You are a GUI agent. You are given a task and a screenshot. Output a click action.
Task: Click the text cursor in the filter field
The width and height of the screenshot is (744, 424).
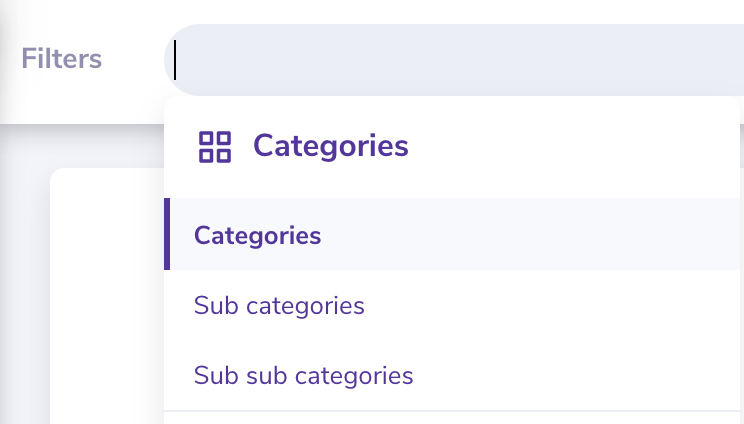click(x=175, y=60)
